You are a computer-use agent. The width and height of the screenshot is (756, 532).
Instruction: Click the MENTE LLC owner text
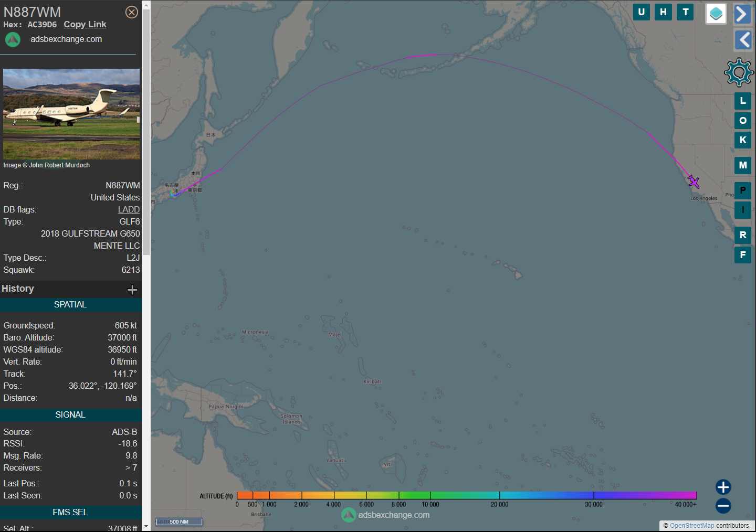[x=117, y=246]
